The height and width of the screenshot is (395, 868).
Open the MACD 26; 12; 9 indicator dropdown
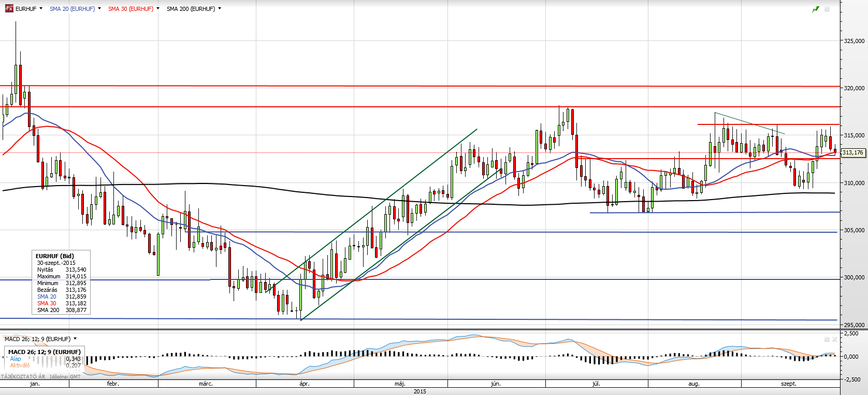pyautogui.click(x=75, y=339)
